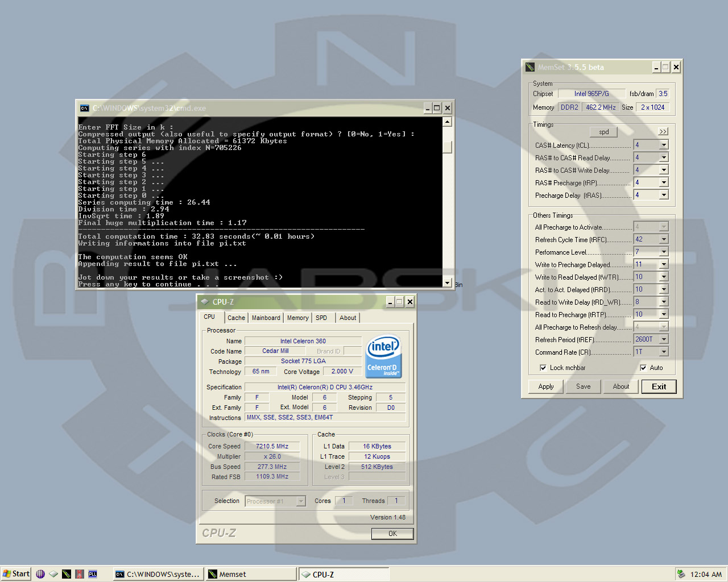Open the Memory tab in CPU-Z

point(298,318)
